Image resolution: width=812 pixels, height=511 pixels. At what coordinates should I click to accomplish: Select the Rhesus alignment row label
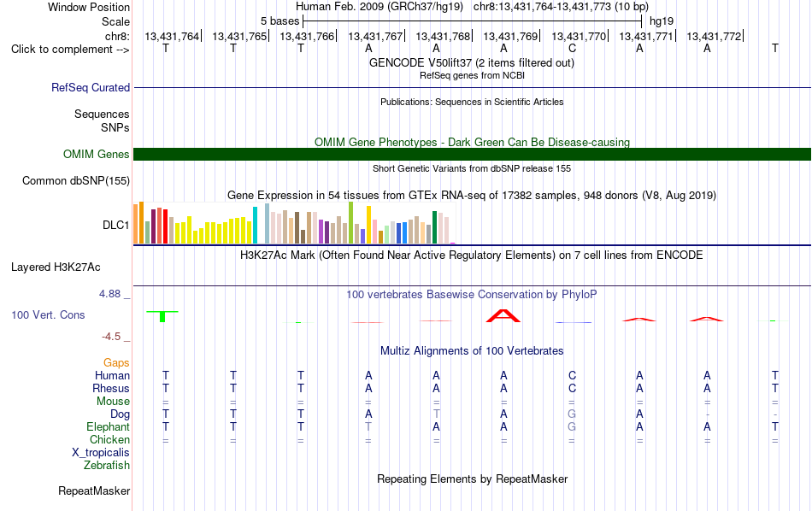111,388
